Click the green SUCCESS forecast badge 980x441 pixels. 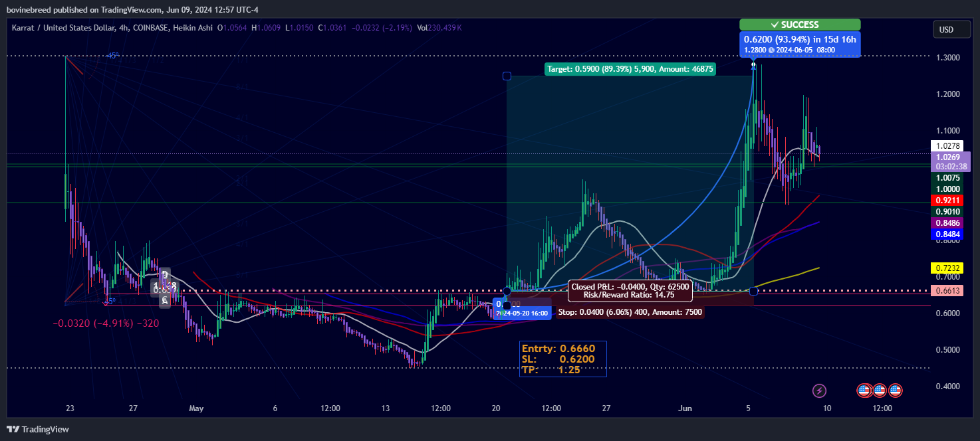coord(800,25)
